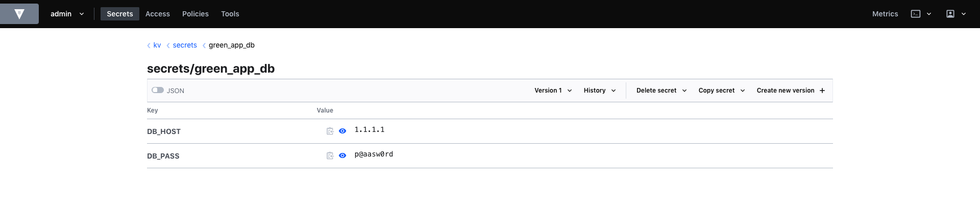This screenshot has height=201, width=980.
Task: Open the admin namespace selector
Action: pyautogui.click(x=67, y=14)
